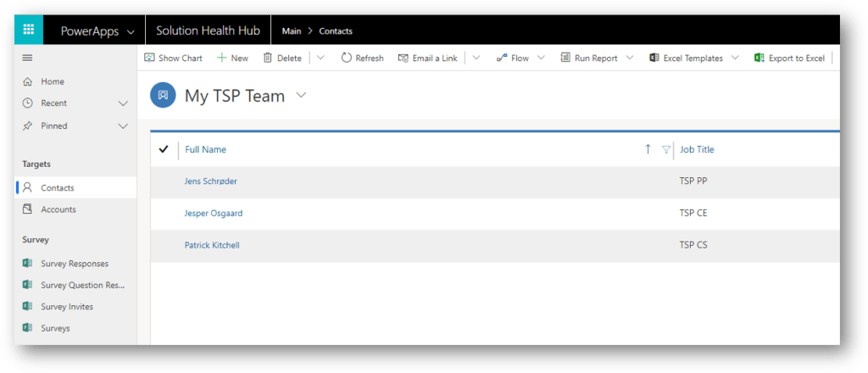868x373 pixels.
Task: Click the Job Title column header
Action: [697, 149]
